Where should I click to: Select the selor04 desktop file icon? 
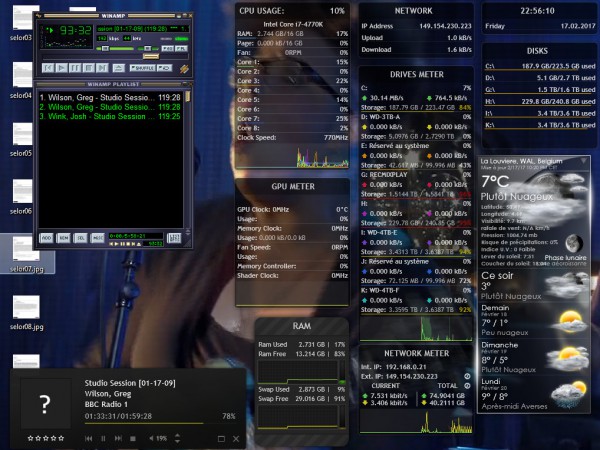click(x=22, y=80)
